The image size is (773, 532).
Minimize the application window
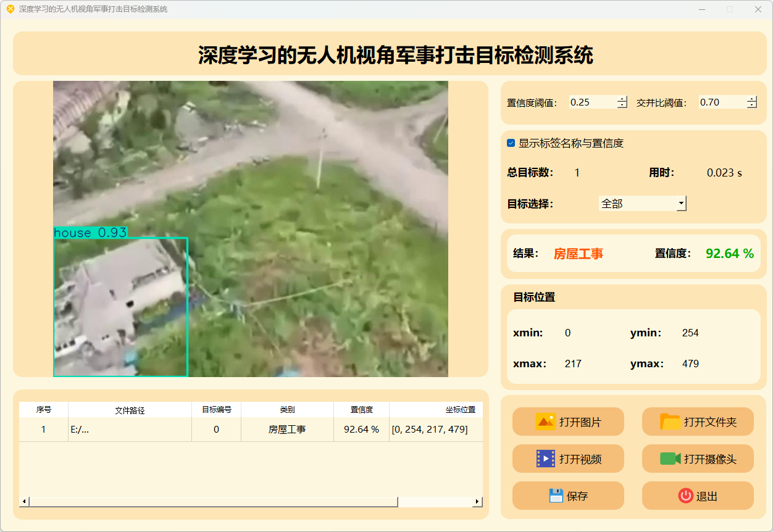tap(702, 9)
